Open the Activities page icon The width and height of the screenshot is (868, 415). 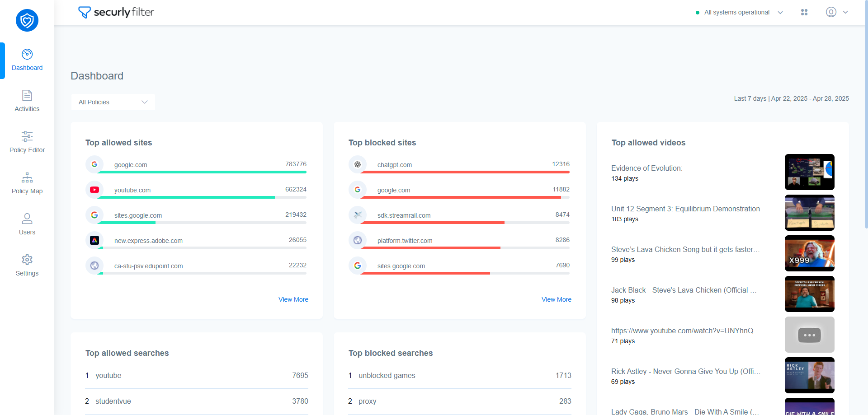27,95
